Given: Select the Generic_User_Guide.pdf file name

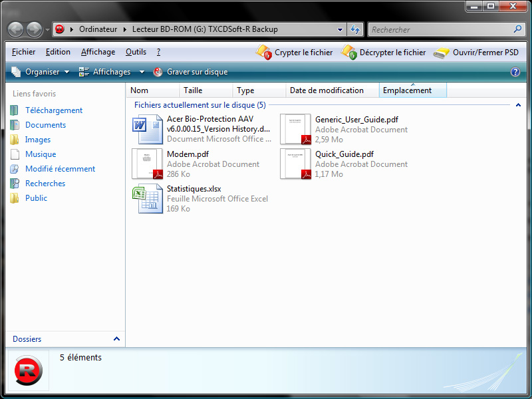Looking at the screenshot, I should point(356,120).
